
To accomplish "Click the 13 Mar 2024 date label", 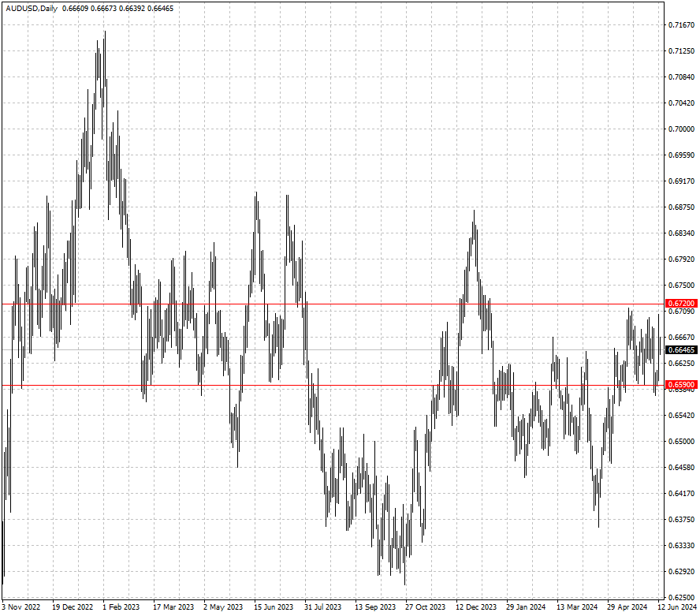I will [x=577, y=607].
